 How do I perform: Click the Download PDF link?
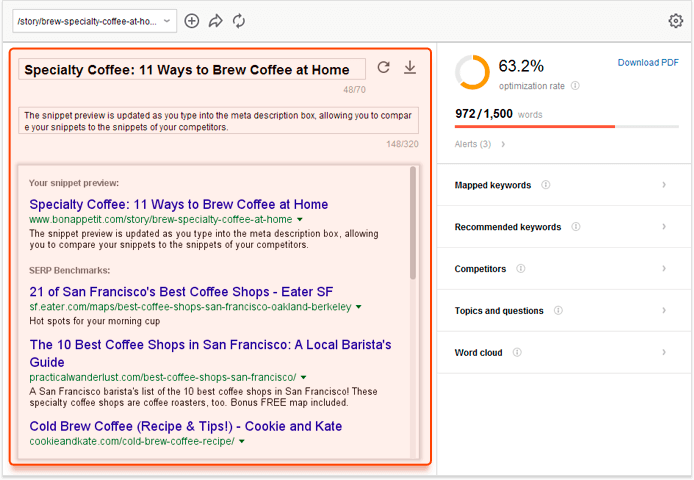click(x=648, y=63)
